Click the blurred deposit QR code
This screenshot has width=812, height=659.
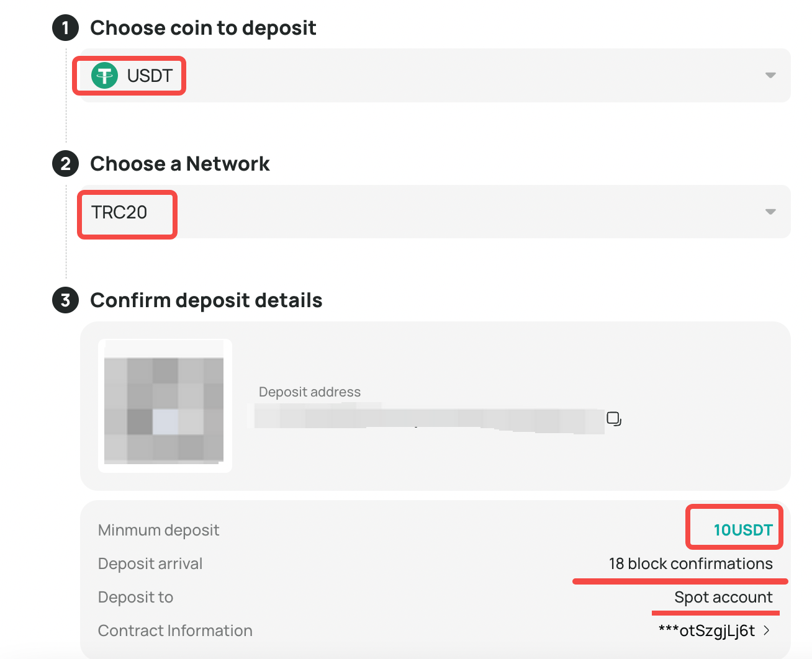click(165, 406)
